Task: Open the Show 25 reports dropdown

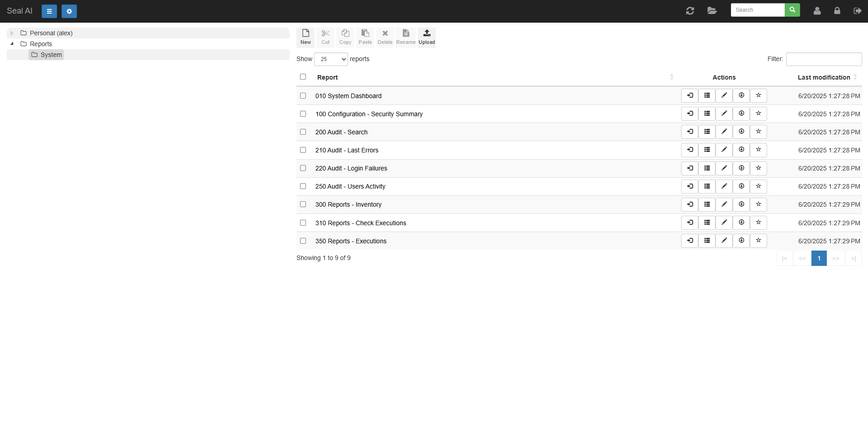Action: tap(331, 59)
